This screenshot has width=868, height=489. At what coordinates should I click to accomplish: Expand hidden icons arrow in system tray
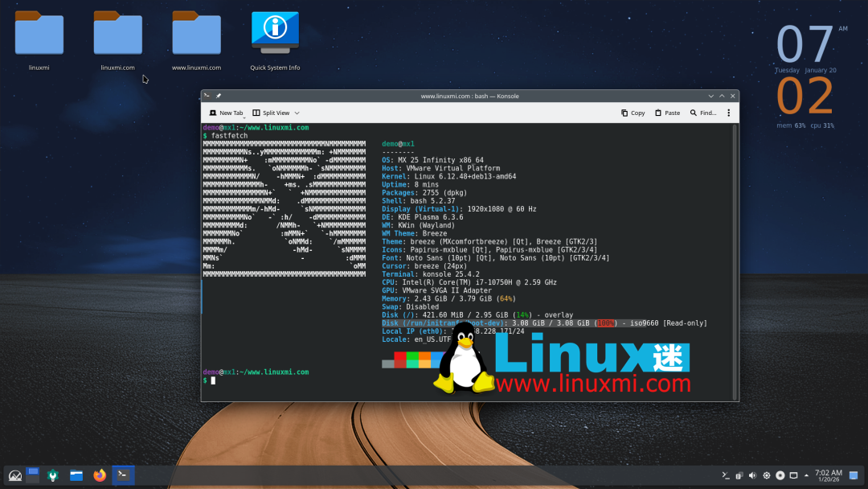tap(806, 475)
